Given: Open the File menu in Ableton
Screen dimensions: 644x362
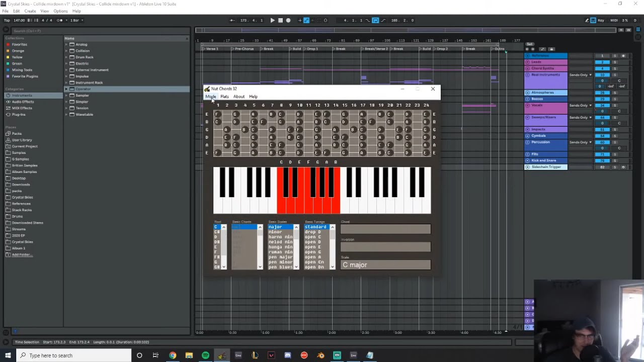Looking at the screenshot, I should pos(5,11).
